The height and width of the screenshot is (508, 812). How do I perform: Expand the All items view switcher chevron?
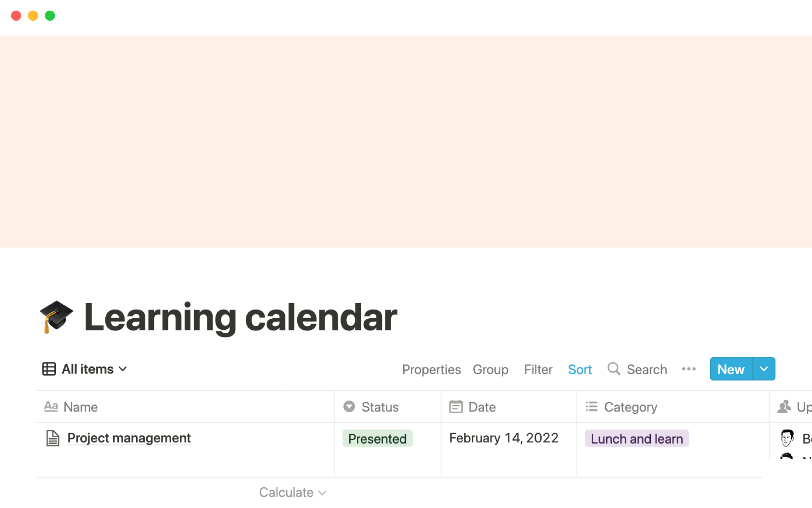pos(123,369)
